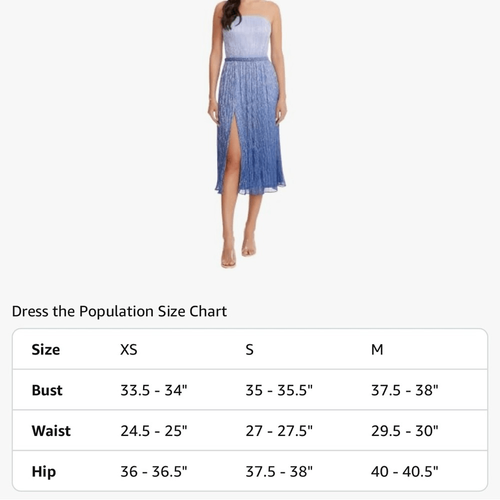500x500 pixels.
Task: Click M waist measurement 29.5 - 30"
Action: (x=405, y=431)
